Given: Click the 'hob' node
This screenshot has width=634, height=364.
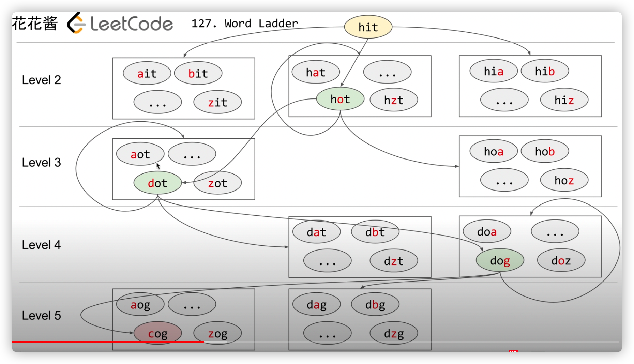Looking at the screenshot, I should click(545, 151).
